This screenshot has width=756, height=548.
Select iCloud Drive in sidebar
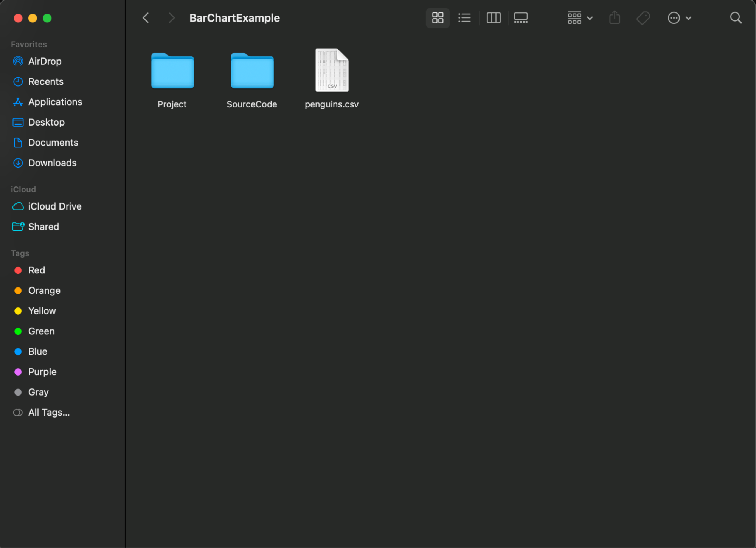click(55, 206)
